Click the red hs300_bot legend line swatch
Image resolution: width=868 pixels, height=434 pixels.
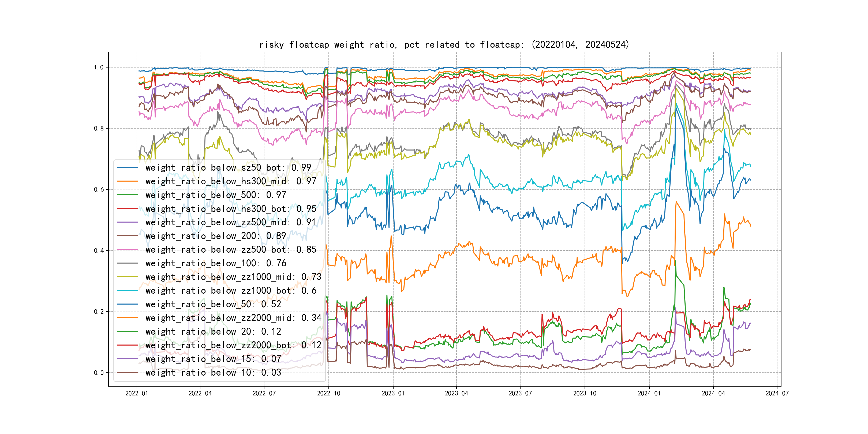[x=127, y=209]
